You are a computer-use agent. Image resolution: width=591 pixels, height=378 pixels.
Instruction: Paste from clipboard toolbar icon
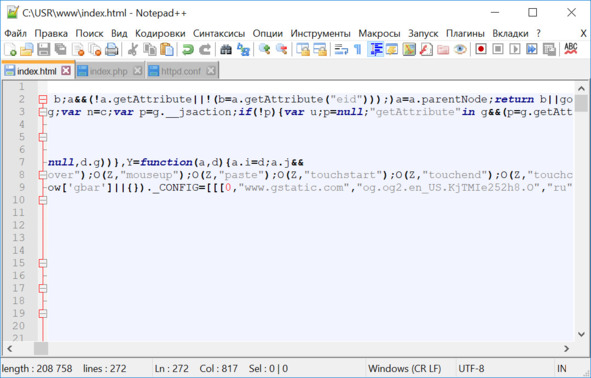tap(167, 49)
